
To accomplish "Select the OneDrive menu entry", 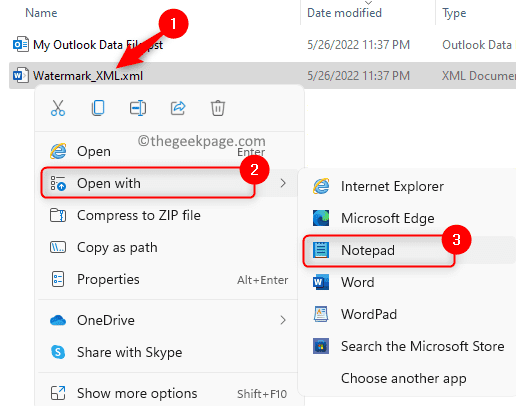I will [x=169, y=320].
